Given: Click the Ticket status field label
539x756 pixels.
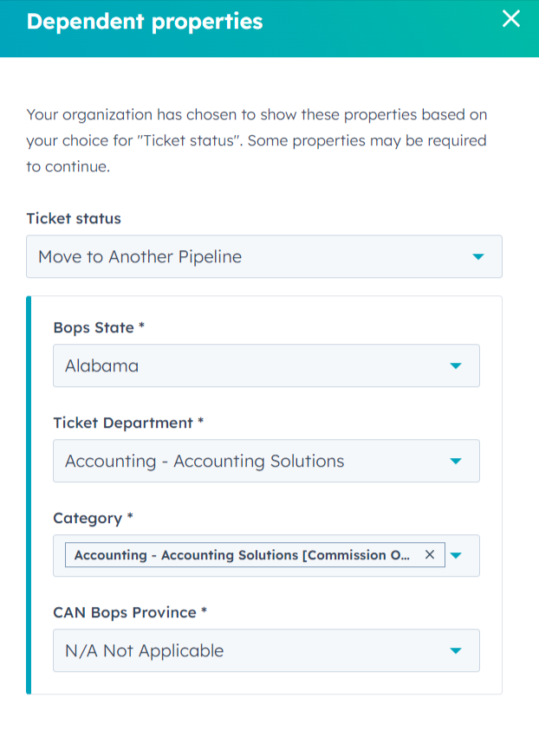Looking at the screenshot, I should (x=74, y=218).
